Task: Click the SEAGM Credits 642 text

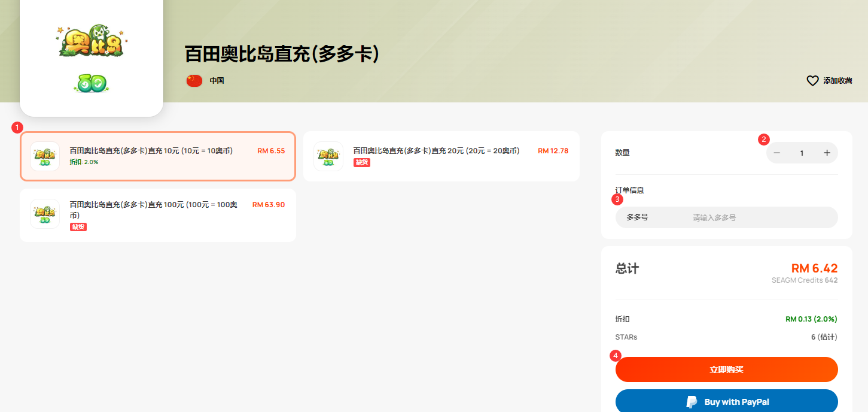Action: click(805, 280)
